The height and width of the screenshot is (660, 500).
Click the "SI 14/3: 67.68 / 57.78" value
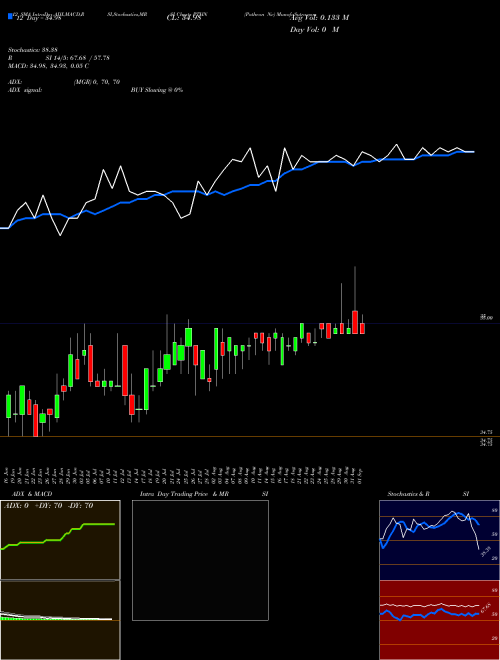pos(78,58)
